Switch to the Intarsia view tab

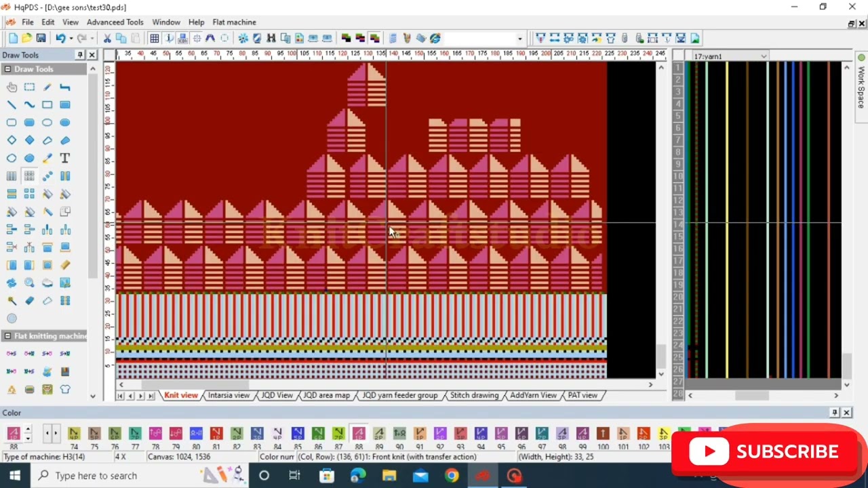coord(229,395)
